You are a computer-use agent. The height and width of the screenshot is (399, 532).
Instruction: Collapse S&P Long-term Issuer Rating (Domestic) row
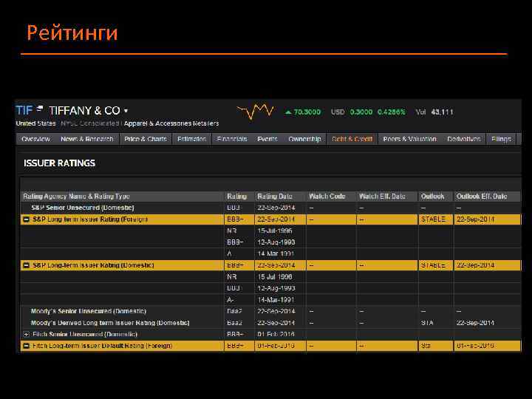coord(26,265)
